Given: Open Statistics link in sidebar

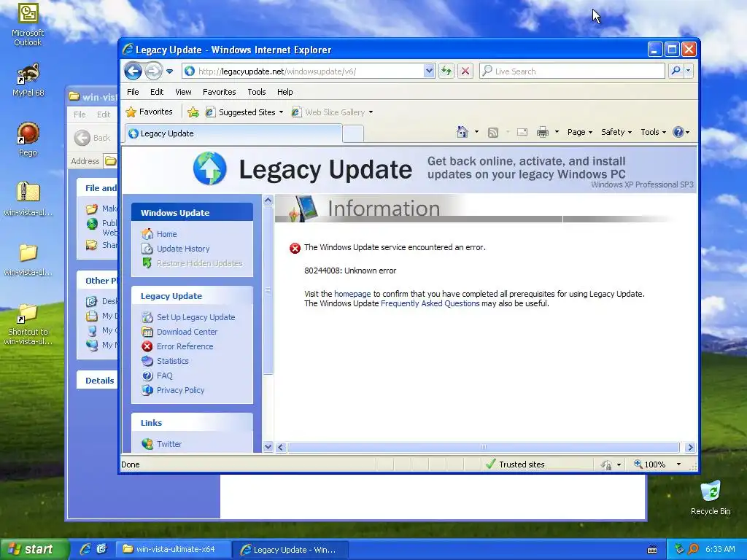Looking at the screenshot, I should [172, 361].
